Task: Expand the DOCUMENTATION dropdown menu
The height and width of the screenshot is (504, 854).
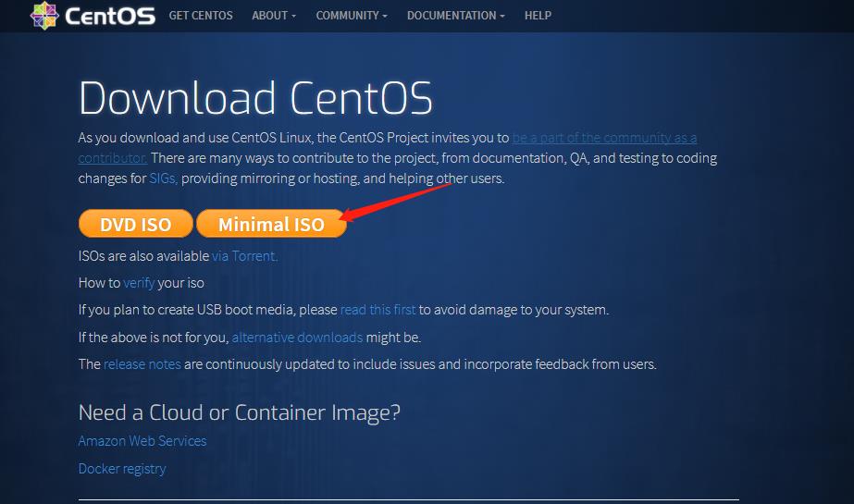Action: (x=456, y=16)
